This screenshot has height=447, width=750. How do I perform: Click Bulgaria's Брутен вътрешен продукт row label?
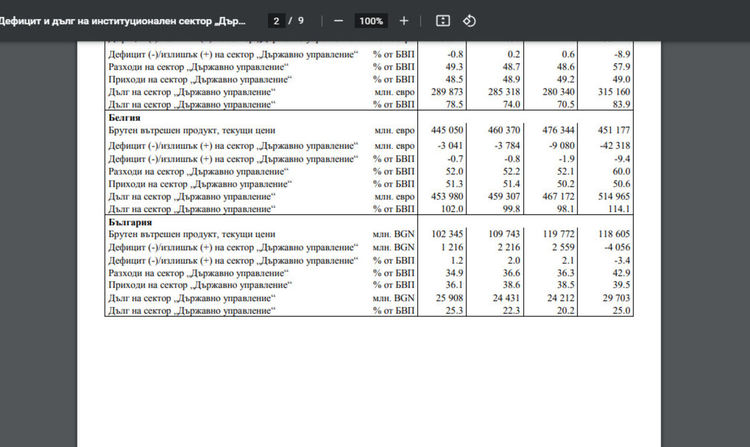191,233
